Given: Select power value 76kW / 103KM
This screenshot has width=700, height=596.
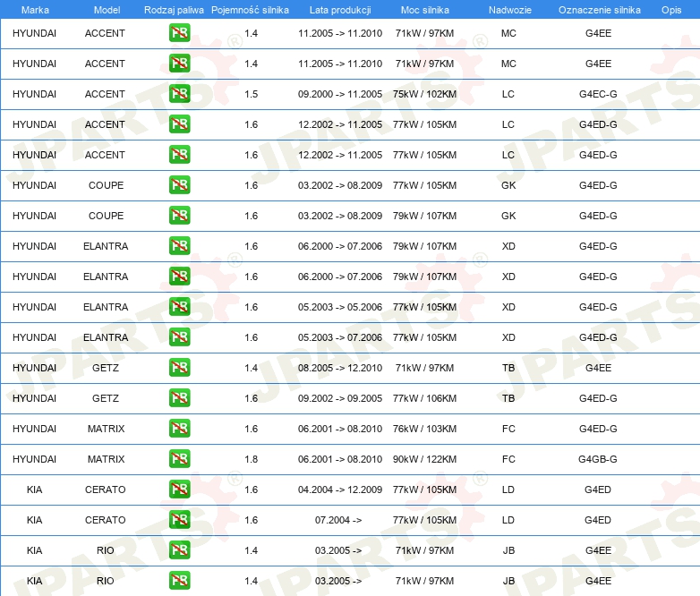Looking at the screenshot, I should [x=424, y=429].
